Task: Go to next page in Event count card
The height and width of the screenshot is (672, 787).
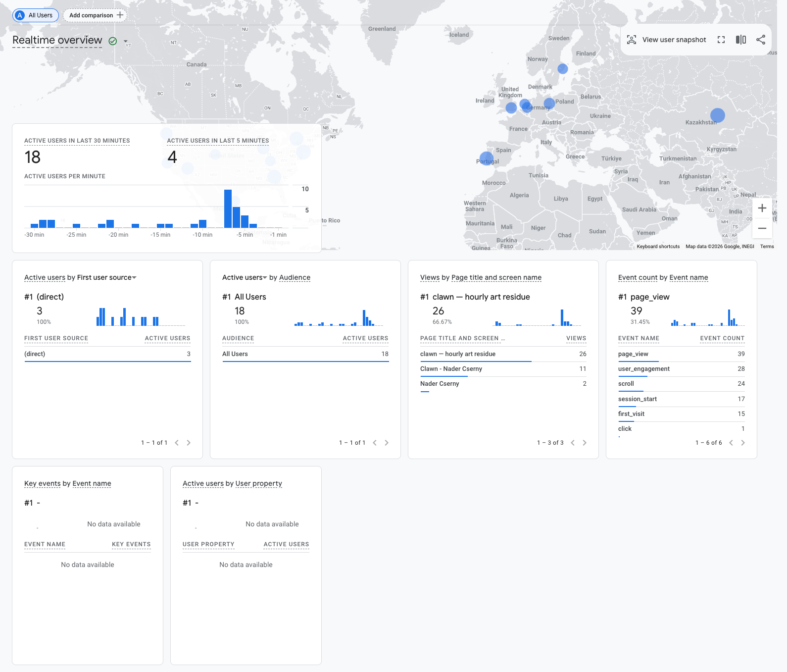Action: 743,443
